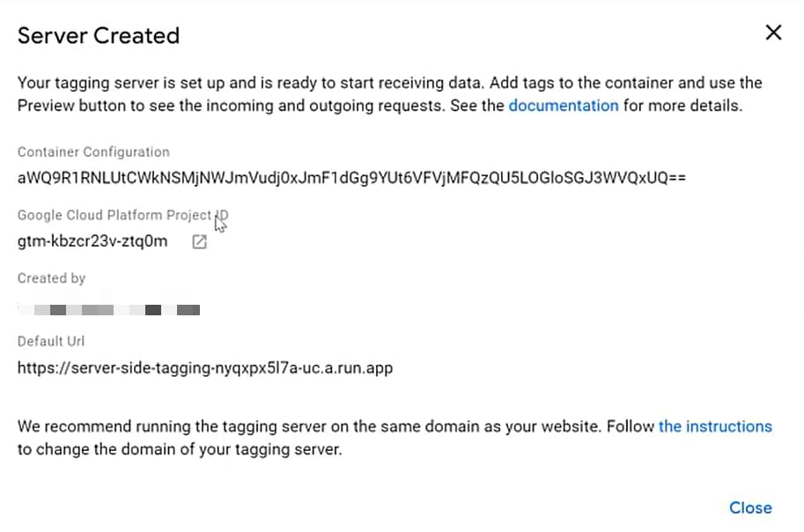Select the Close text button at bottom right
804x532 pixels.
[x=750, y=507]
